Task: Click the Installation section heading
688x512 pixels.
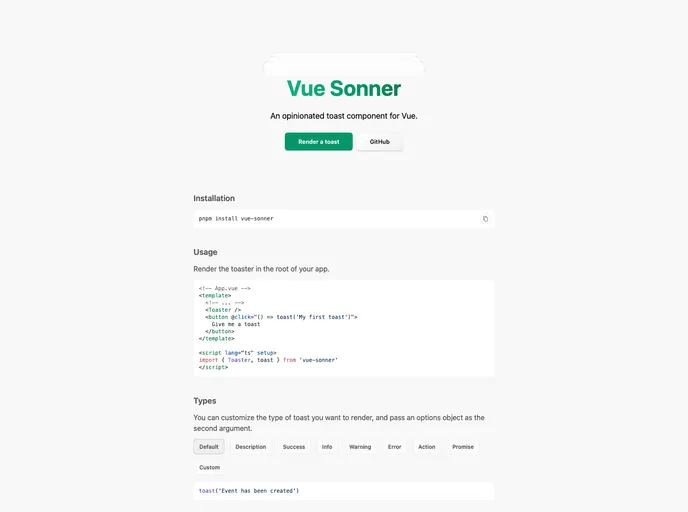Action: tap(214, 198)
